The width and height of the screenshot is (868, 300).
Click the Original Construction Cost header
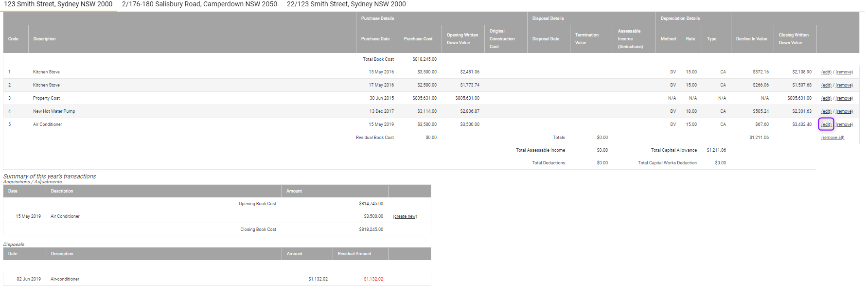(x=502, y=39)
